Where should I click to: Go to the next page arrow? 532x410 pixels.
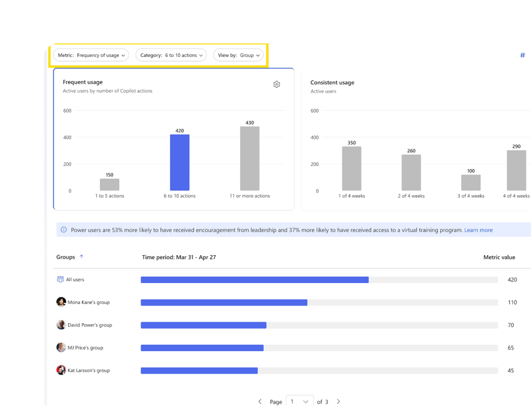pyautogui.click(x=338, y=401)
